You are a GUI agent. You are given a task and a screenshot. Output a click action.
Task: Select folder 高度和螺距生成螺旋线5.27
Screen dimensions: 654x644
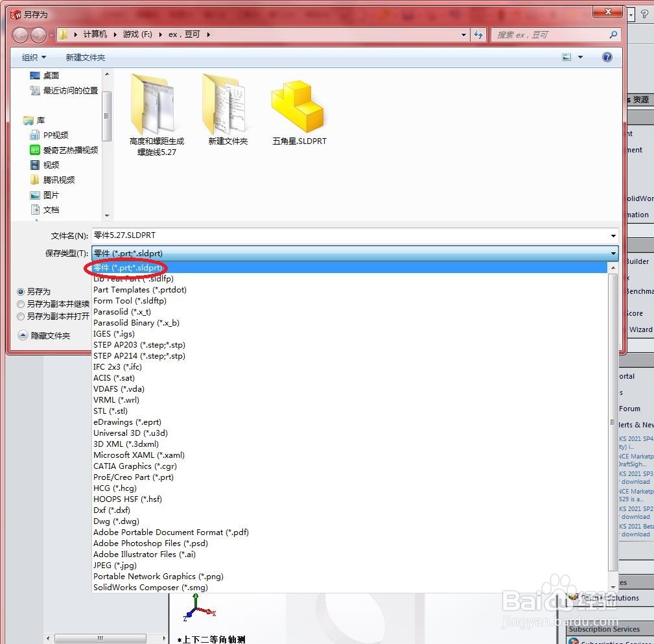156,115
